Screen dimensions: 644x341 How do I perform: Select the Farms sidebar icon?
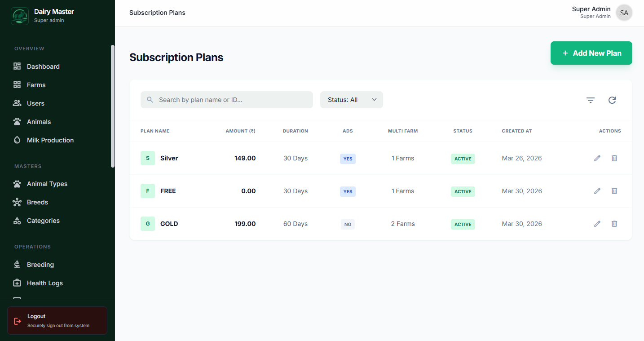coord(17,84)
